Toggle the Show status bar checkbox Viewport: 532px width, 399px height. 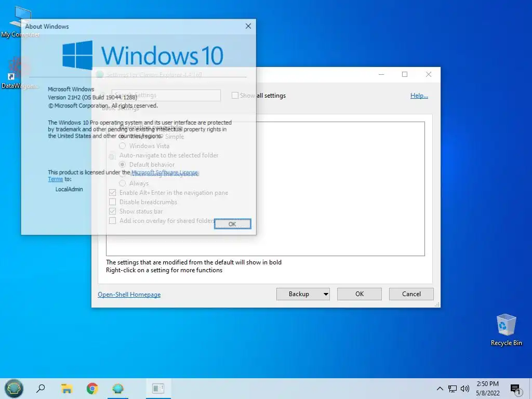[112, 211]
